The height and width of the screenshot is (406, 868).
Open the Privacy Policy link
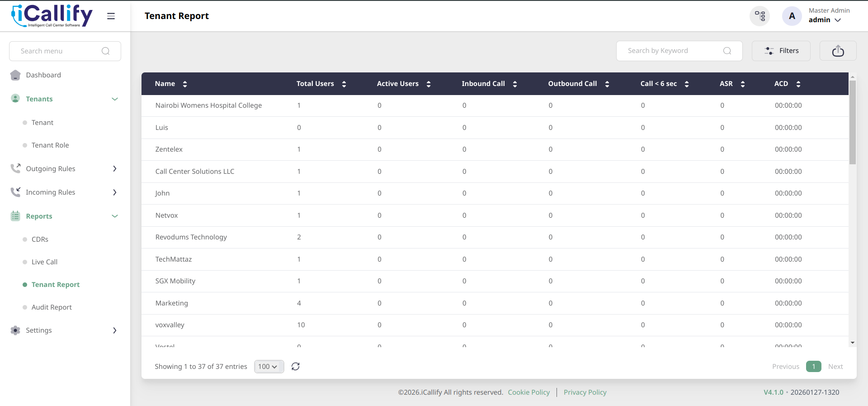(x=585, y=392)
